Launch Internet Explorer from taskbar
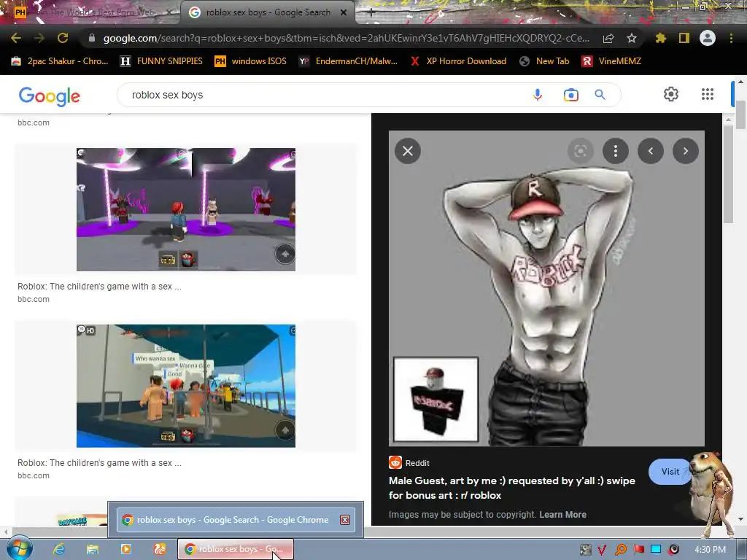 coord(59,549)
